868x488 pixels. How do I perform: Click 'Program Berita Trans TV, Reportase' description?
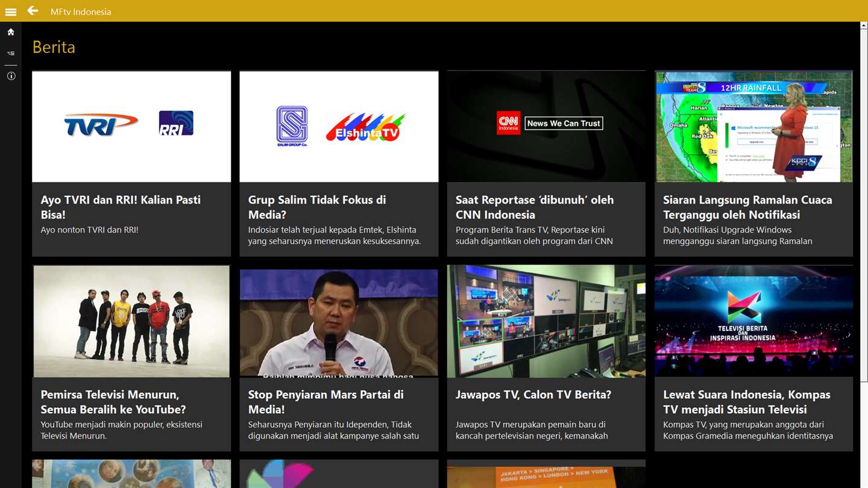534,236
